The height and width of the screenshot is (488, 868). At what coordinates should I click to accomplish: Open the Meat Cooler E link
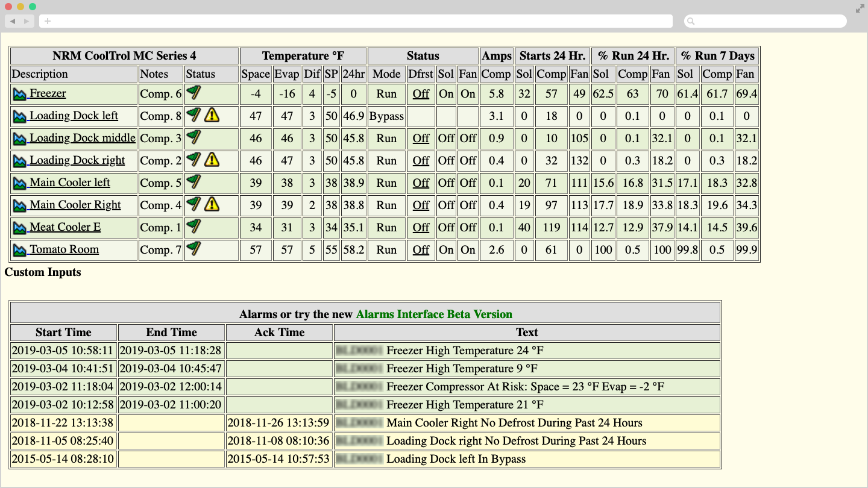pyautogui.click(x=65, y=227)
